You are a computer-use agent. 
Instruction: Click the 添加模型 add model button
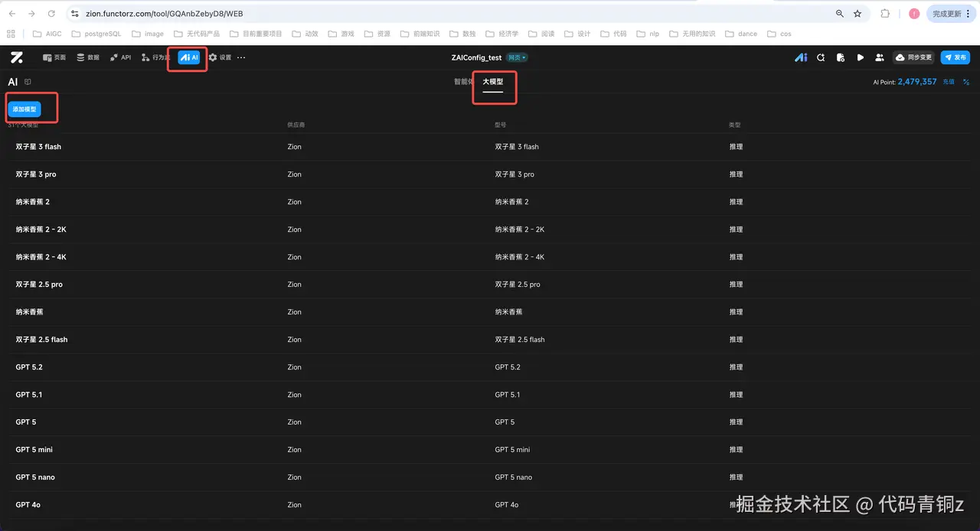click(24, 109)
